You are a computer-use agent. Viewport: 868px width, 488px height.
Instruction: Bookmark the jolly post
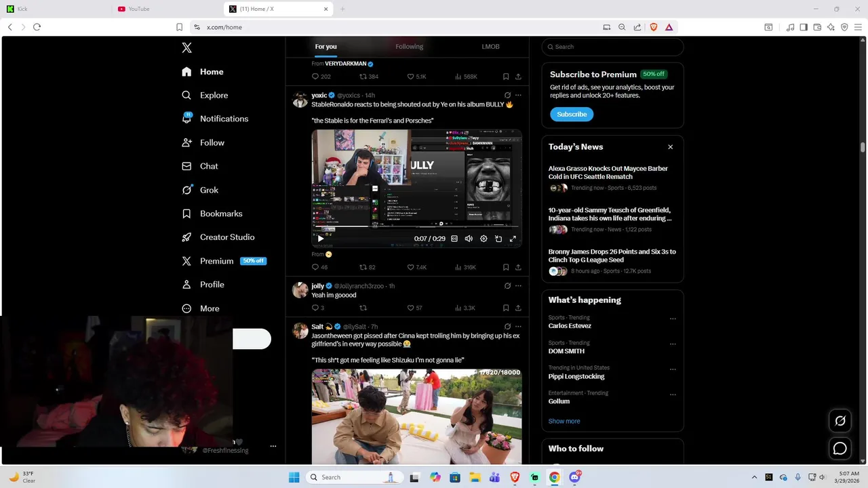(506, 308)
